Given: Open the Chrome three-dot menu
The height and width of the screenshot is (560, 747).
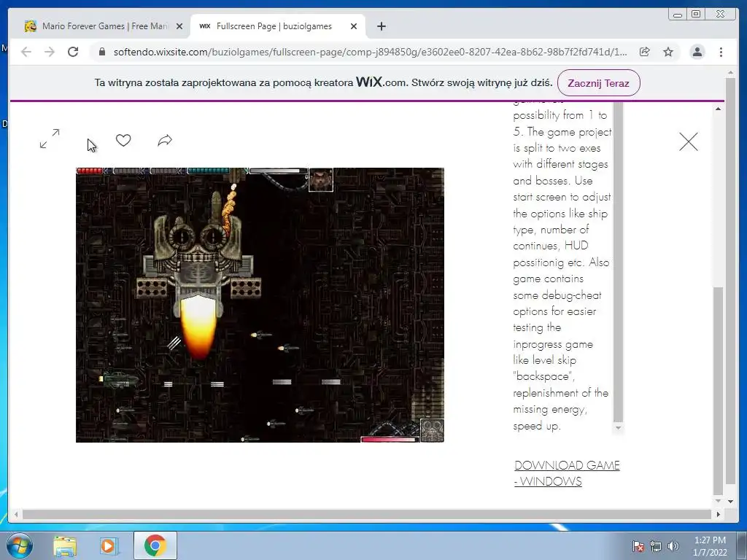Looking at the screenshot, I should [721, 52].
